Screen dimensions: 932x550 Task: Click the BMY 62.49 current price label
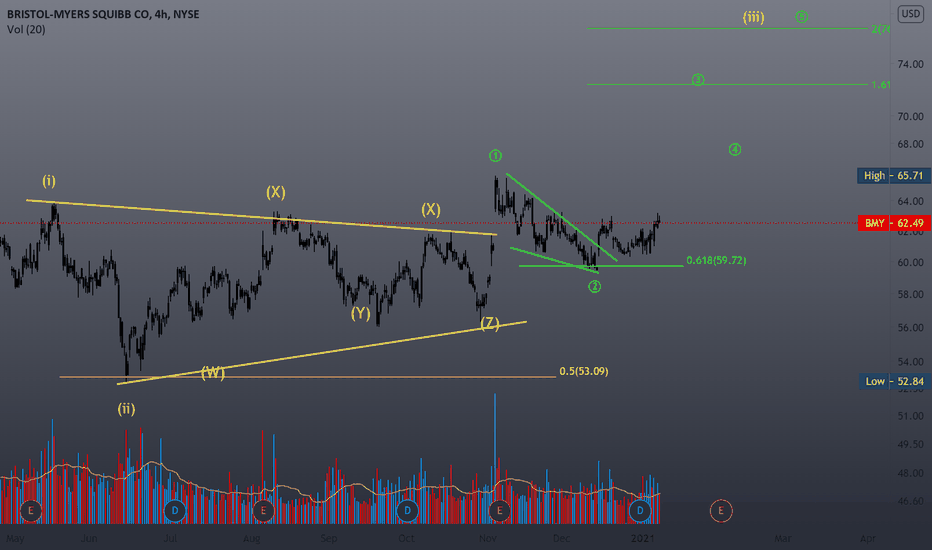pyautogui.click(x=894, y=223)
